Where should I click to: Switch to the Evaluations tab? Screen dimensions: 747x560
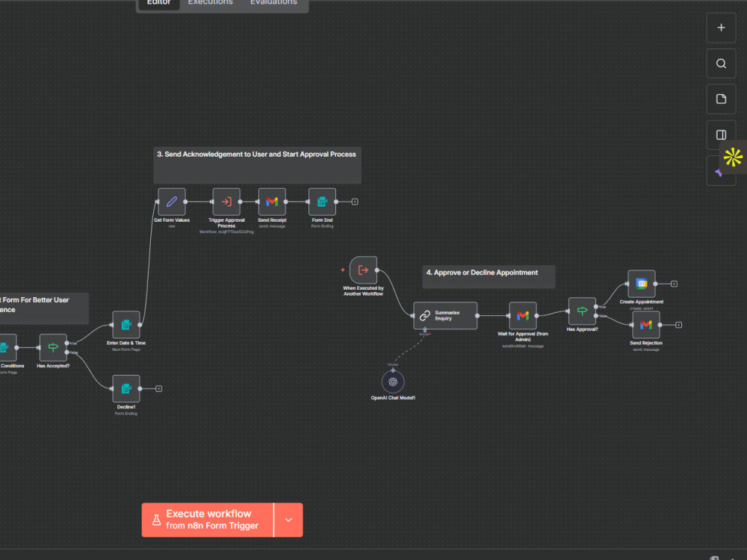click(x=273, y=2)
